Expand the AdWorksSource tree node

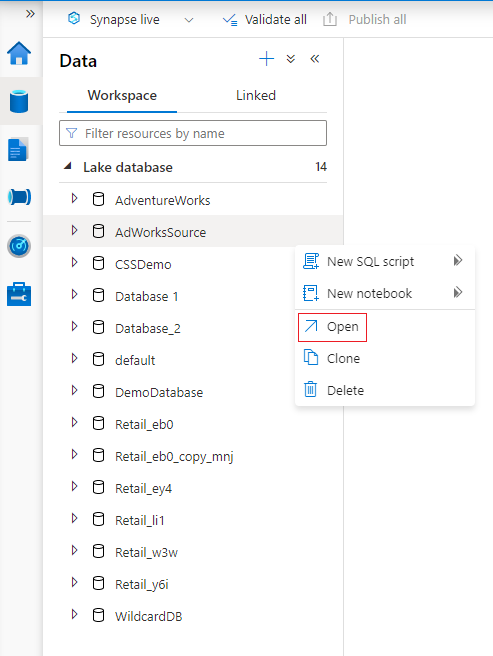(x=74, y=230)
